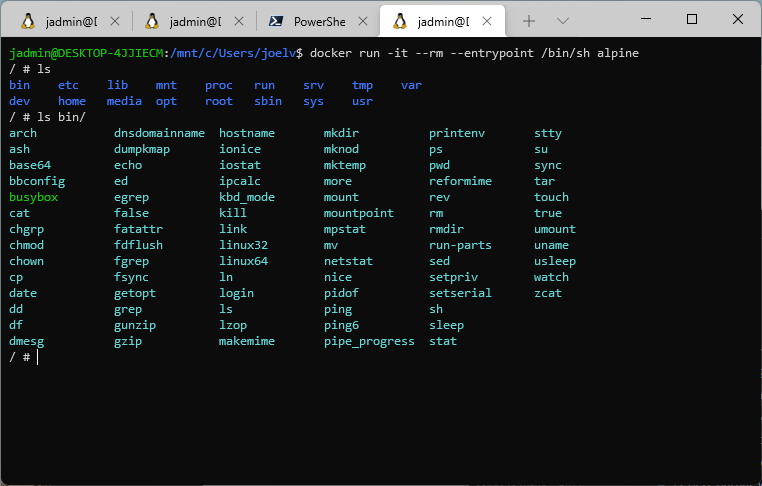
Task: Click the green busybox entry in the listing
Action: coord(33,197)
